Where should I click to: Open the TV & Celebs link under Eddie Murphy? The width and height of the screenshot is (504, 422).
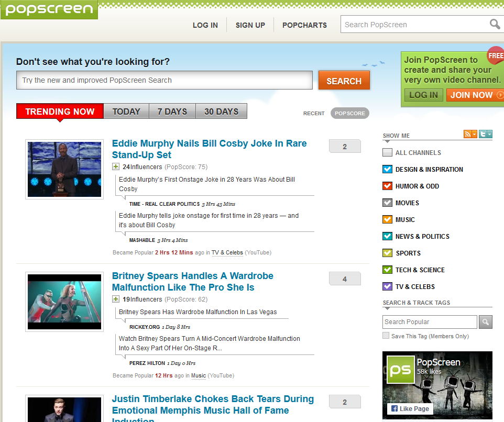pos(227,252)
